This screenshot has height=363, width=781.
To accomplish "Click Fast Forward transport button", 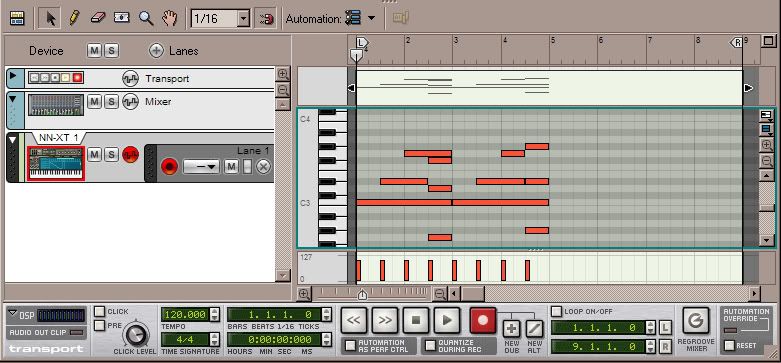I will tap(385, 320).
